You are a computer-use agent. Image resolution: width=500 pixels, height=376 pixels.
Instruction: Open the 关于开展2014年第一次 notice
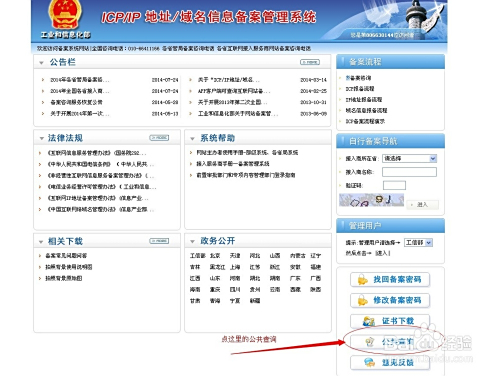pos(80,114)
